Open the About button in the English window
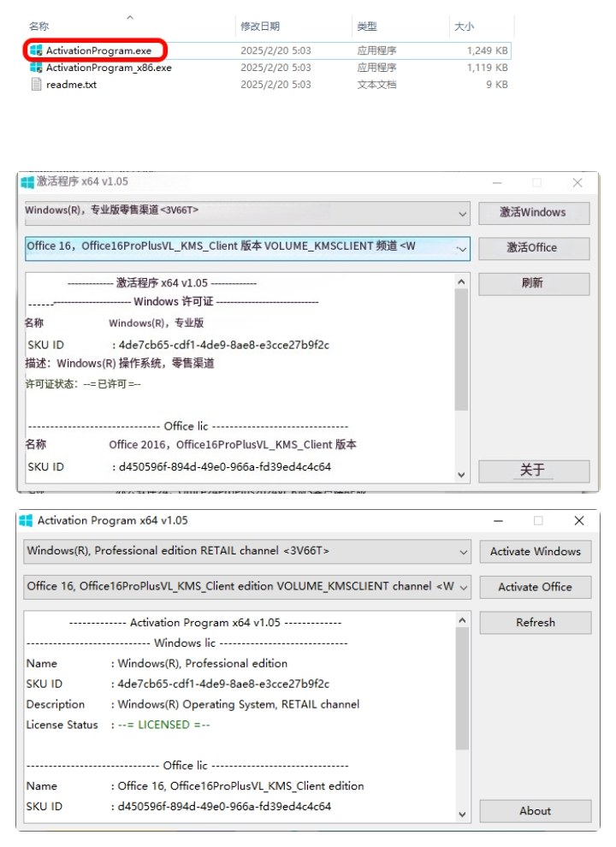The height and width of the screenshot is (847, 616). tap(535, 811)
